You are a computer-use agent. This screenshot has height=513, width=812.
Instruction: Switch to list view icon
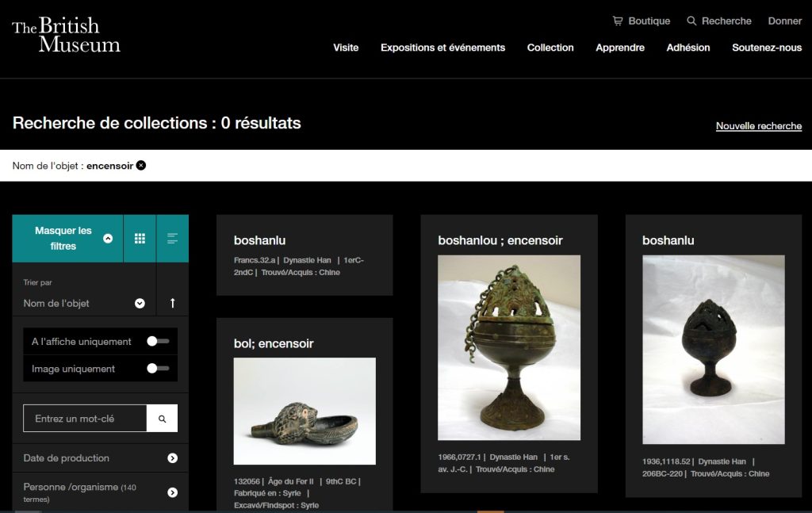coord(172,239)
